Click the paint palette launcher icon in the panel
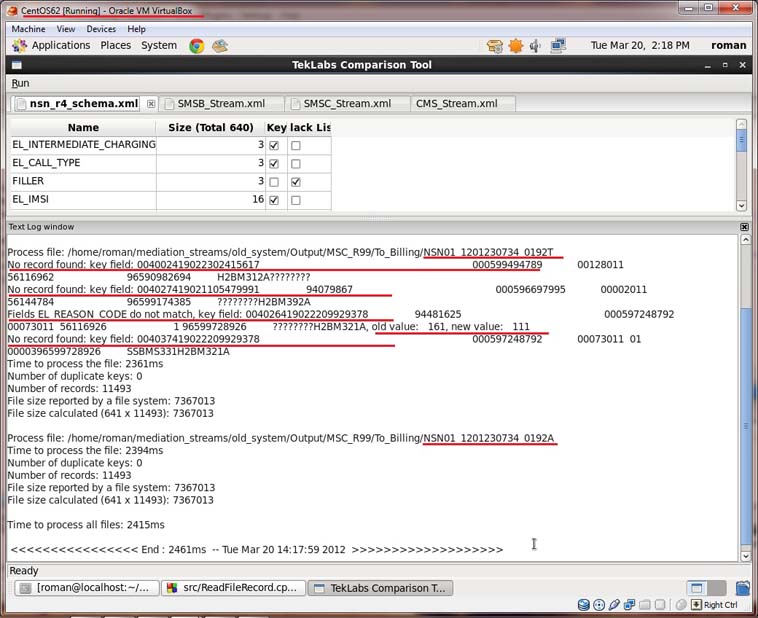The height and width of the screenshot is (618, 758). [220, 45]
